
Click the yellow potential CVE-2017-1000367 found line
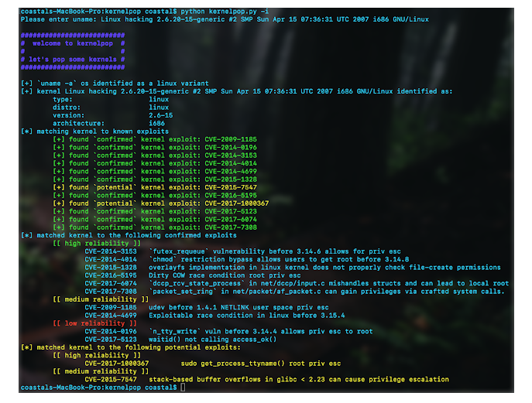(x=168, y=203)
